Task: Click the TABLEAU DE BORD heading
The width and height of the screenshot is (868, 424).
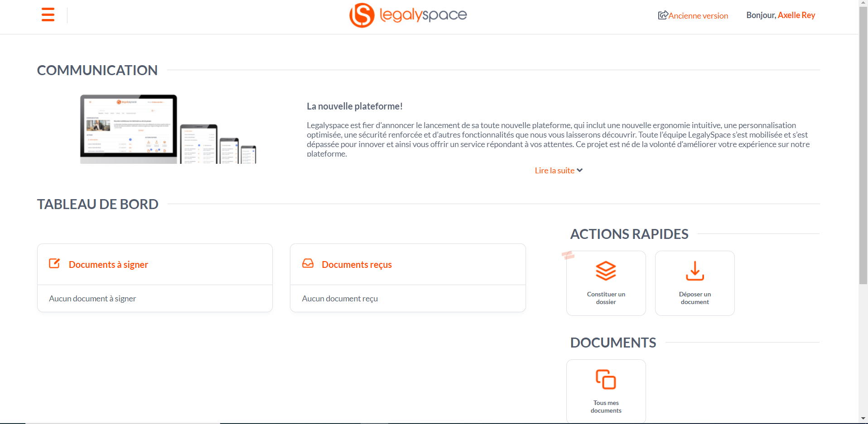Action: 98,204
